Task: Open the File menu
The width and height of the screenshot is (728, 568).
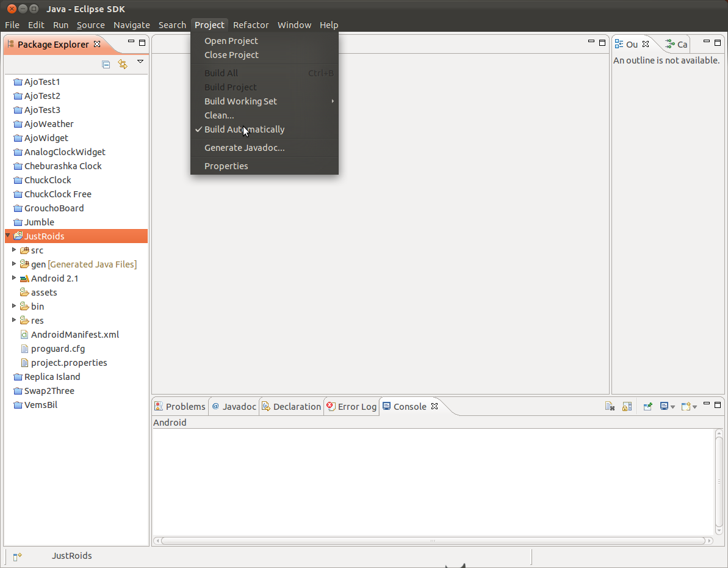Action: 12,25
